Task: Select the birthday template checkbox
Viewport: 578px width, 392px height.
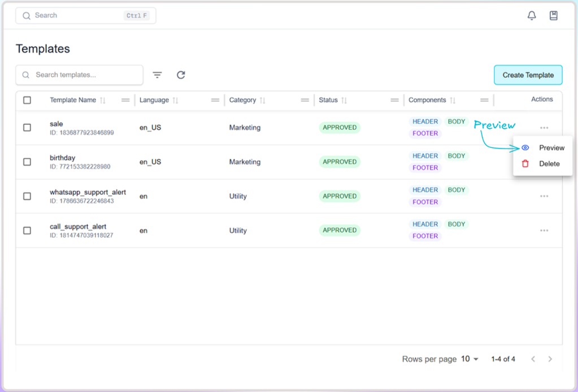Action: pyautogui.click(x=27, y=162)
